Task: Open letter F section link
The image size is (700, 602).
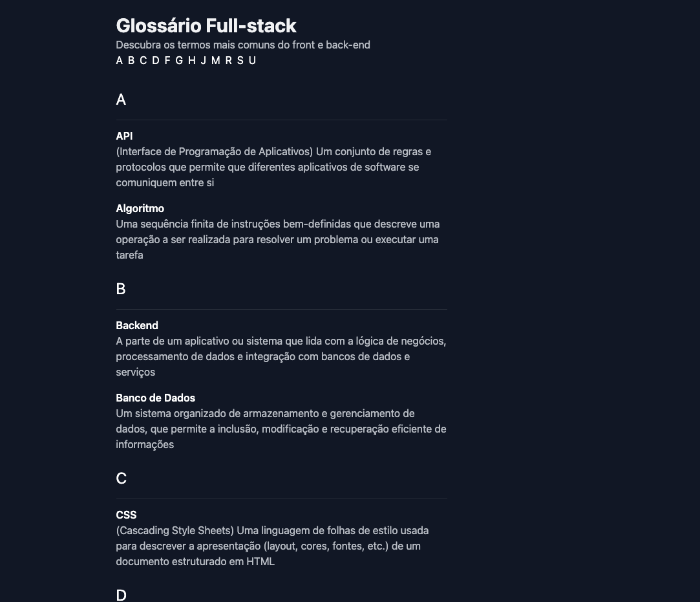Action: click(x=167, y=60)
